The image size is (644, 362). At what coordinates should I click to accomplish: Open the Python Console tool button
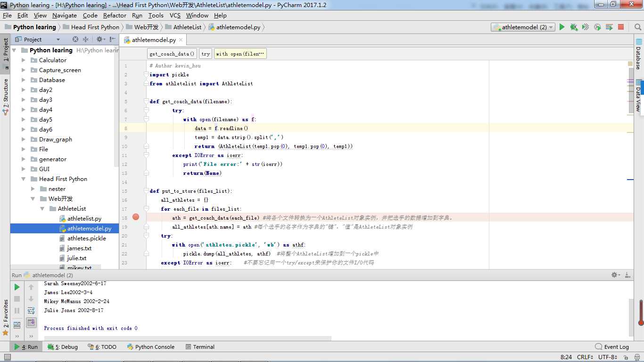click(x=151, y=347)
